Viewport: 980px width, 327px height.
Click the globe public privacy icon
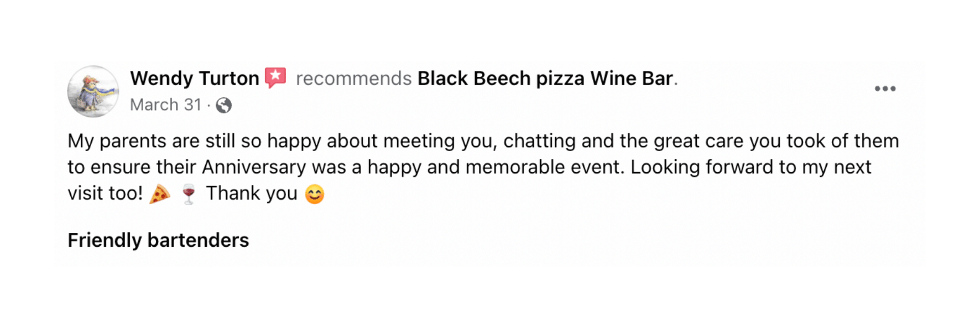[x=223, y=105]
